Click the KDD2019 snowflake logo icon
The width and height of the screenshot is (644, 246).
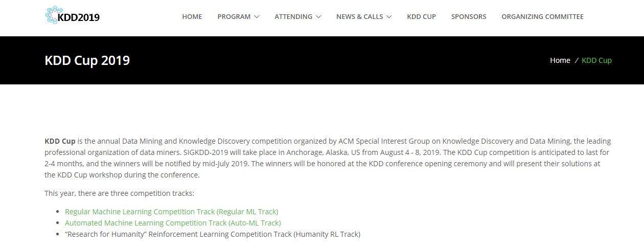point(52,15)
